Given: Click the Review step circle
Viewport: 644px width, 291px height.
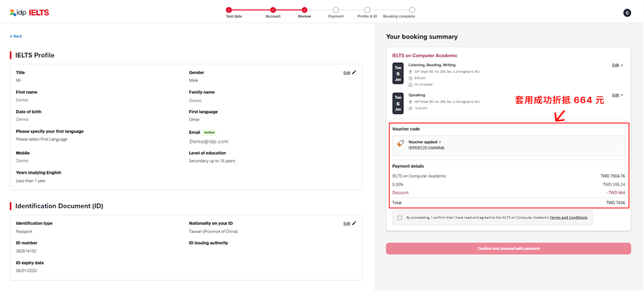Looking at the screenshot, I should [x=305, y=9].
